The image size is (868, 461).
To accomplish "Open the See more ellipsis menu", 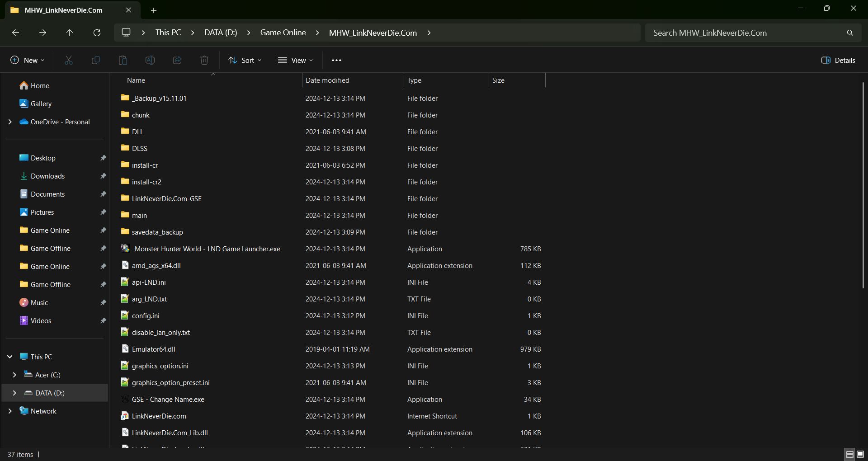I will coord(336,60).
